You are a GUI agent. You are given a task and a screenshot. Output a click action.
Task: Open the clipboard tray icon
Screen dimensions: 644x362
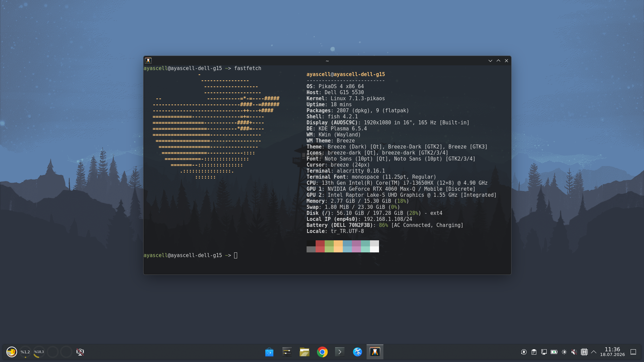534,352
